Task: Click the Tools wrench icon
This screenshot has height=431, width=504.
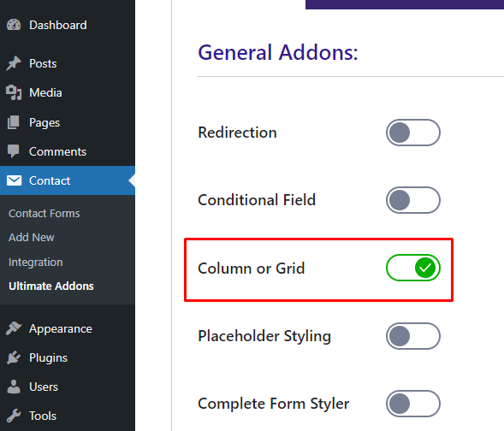Action: tap(14, 416)
